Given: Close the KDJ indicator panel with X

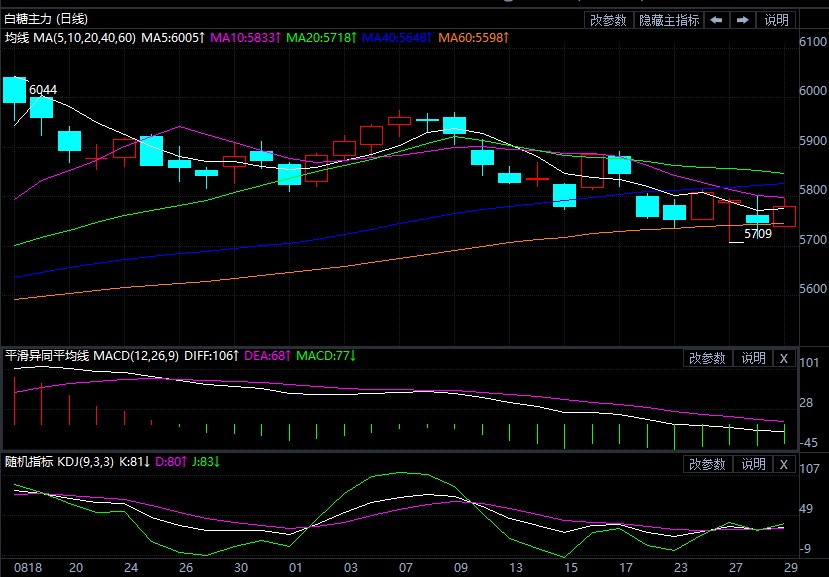Looking at the screenshot, I should coord(783,464).
